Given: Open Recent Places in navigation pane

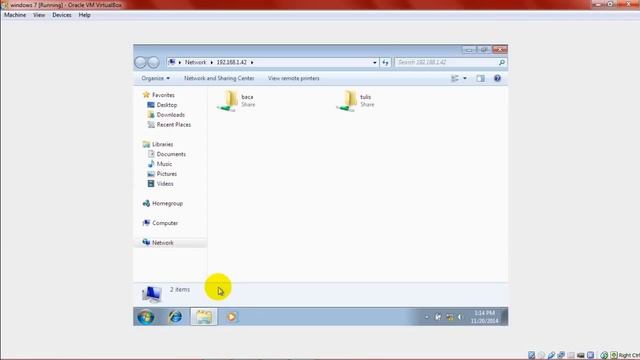Looking at the screenshot, I should tap(169, 125).
